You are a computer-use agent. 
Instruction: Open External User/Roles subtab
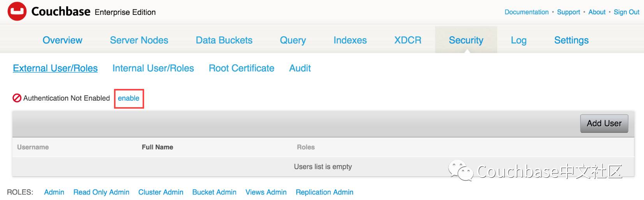tap(55, 68)
